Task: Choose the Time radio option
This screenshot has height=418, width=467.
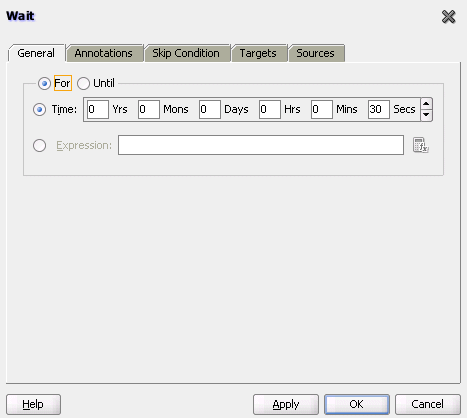Action: click(x=39, y=109)
